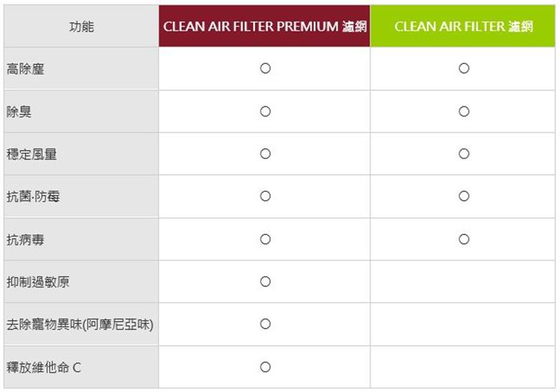The image size is (560, 392).
Task: Click the standard filter circle for 抗病毒
Action: pyautogui.click(x=464, y=240)
